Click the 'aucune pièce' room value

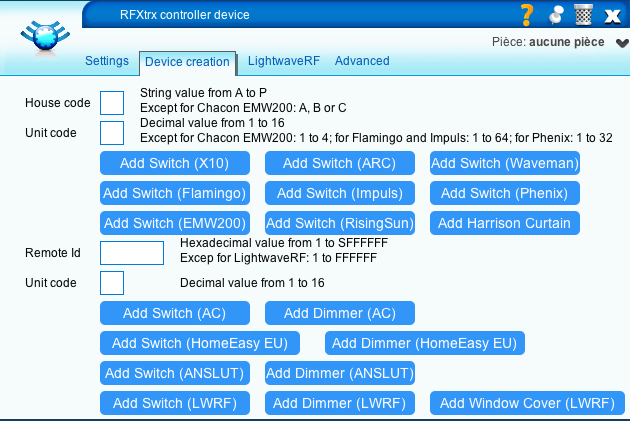[x=567, y=42]
